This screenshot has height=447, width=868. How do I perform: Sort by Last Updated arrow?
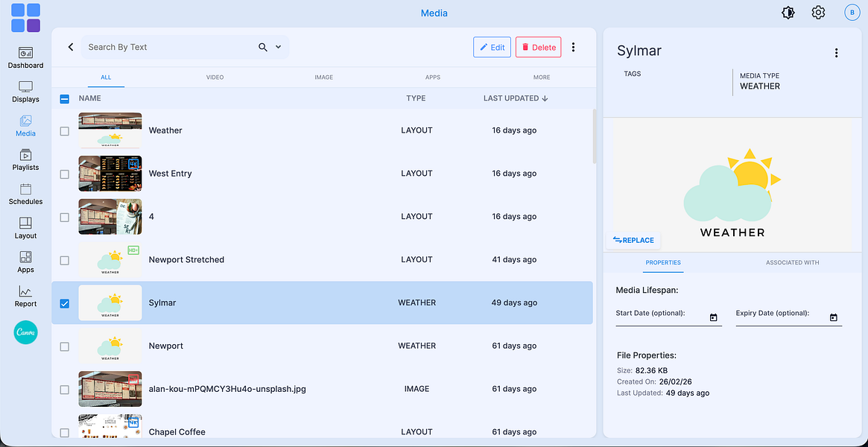click(545, 98)
